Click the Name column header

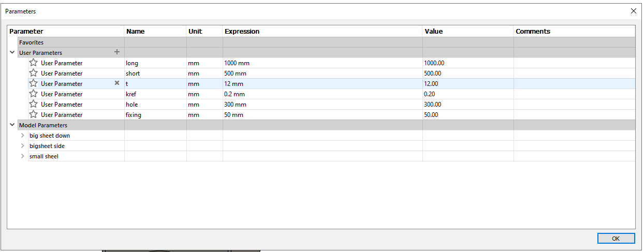click(155, 31)
